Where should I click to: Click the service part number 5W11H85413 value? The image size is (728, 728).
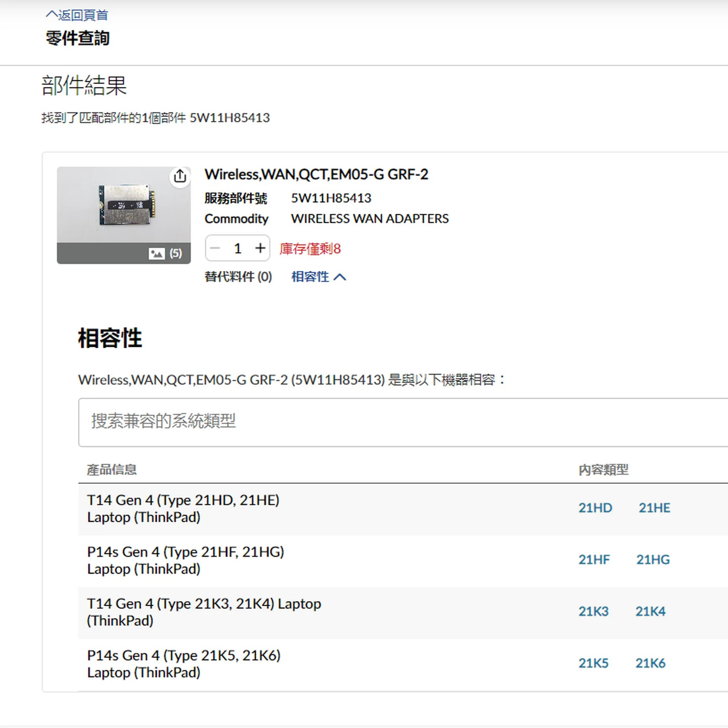pyautogui.click(x=331, y=198)
